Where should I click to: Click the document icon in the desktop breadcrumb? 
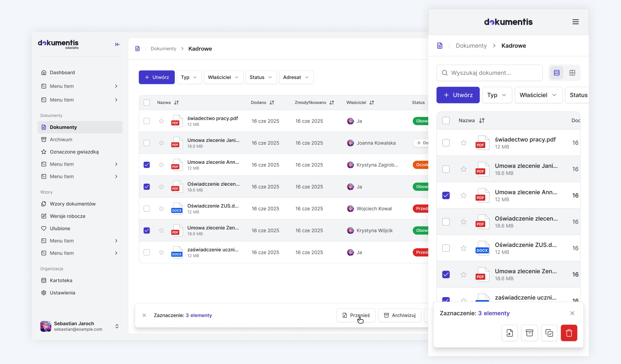click(x=137, y=49)
